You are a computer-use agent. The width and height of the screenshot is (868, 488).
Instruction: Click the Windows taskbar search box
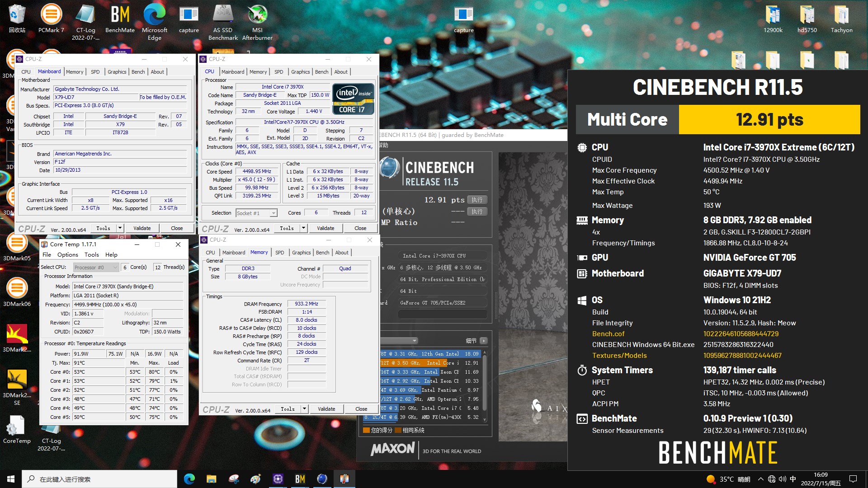coord(99,479)
